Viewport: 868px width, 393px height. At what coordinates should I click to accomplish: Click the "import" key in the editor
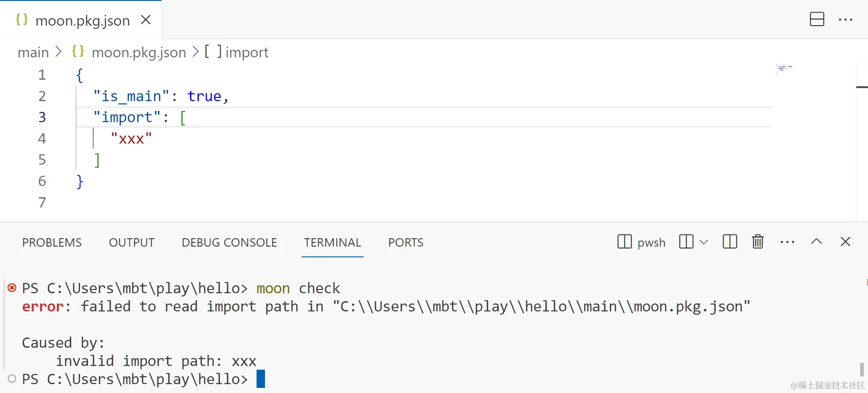click(127, 117)
